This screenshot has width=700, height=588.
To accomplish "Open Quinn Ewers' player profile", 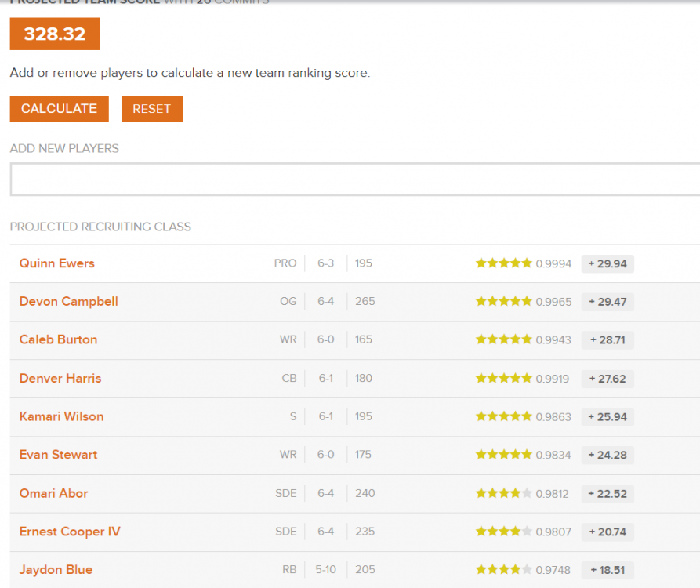I will [57, 263].
